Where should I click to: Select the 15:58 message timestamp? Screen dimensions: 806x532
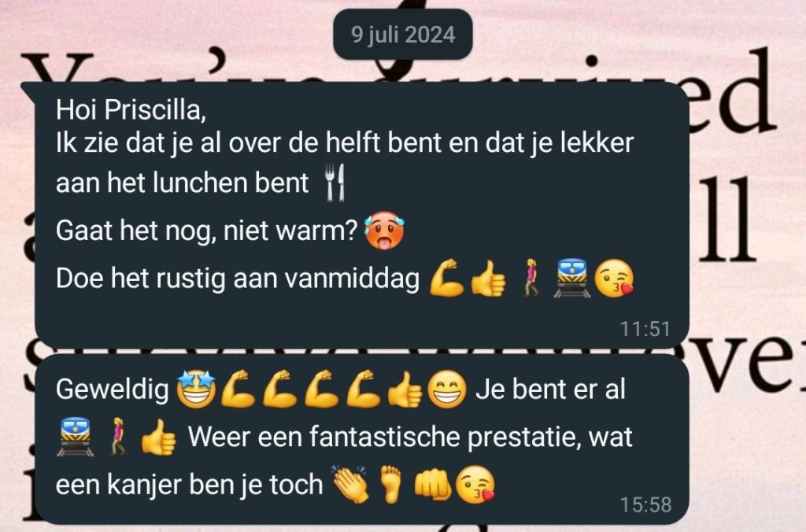click(645, 504)
